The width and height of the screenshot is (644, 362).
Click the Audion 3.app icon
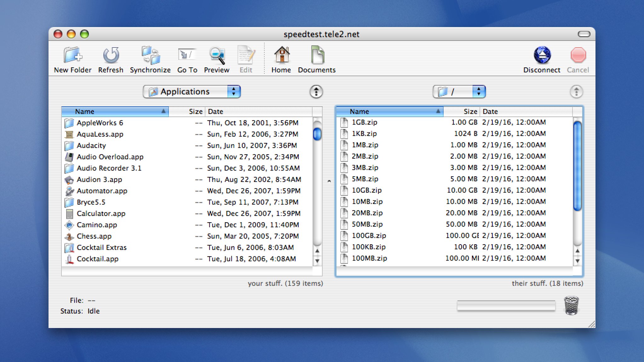click(69, 179)
